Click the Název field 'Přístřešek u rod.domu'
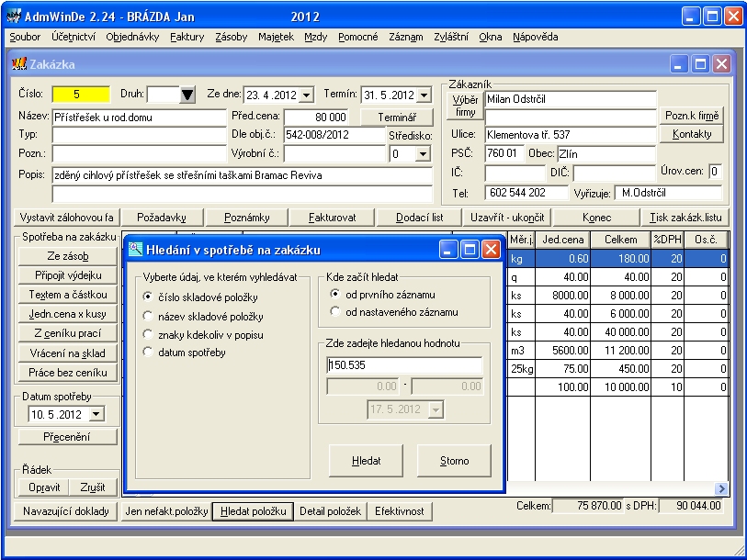Screen dimensions: 747x560 tap(139, 118)
